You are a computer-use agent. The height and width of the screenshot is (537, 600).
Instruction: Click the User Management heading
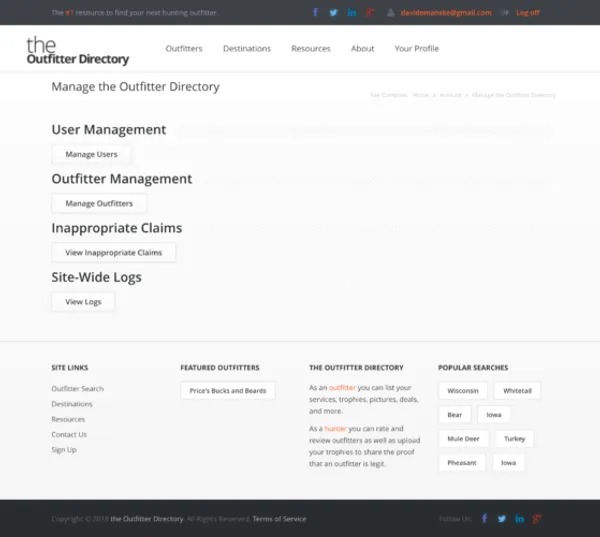pos(109,129)
